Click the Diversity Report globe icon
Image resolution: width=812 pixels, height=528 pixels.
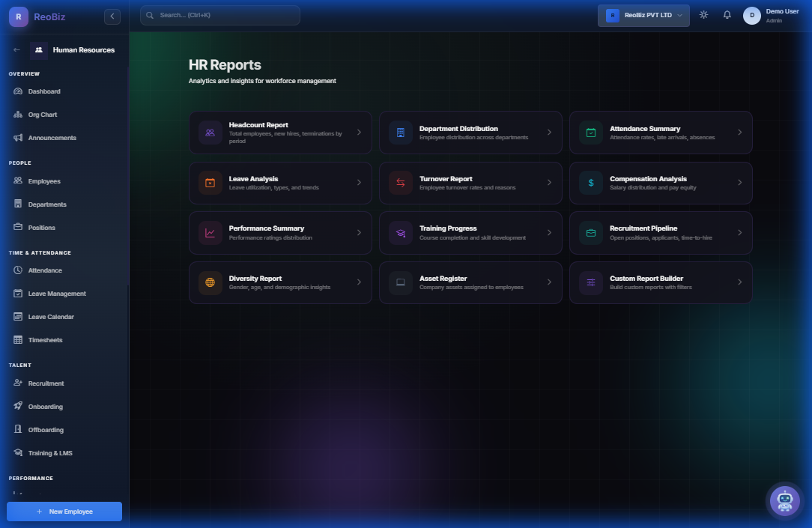tap(210, 282)
